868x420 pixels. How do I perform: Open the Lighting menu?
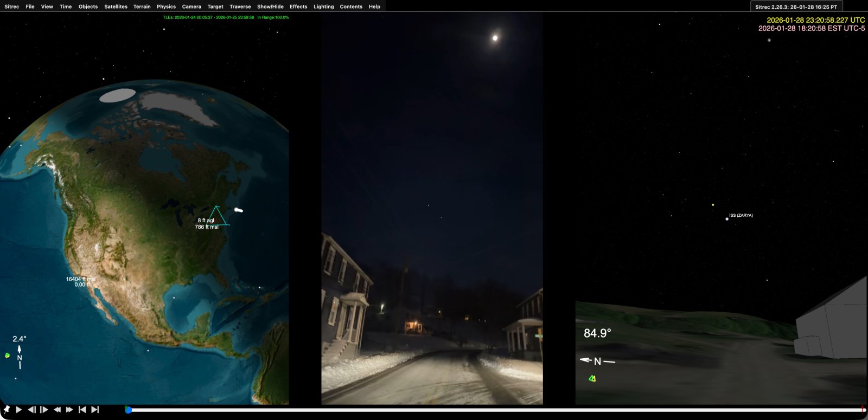pos(323,7)
